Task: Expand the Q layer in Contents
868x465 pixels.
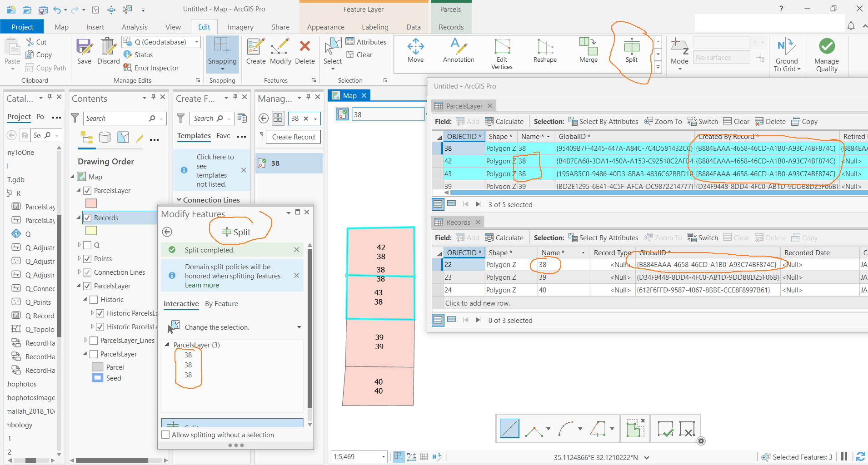Action: (x=79, y=245)
